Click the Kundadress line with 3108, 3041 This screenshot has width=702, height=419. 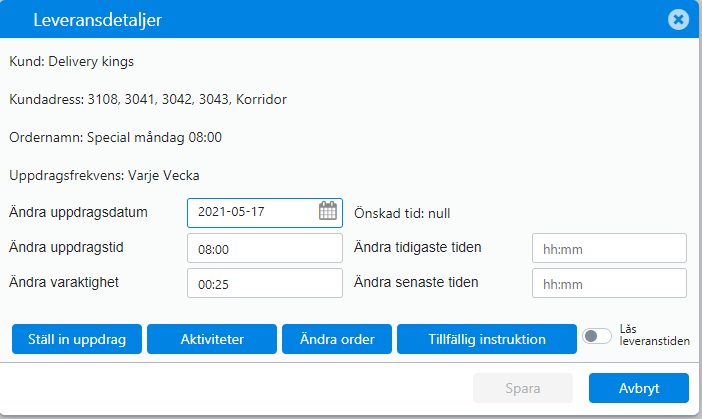[148, 99]
